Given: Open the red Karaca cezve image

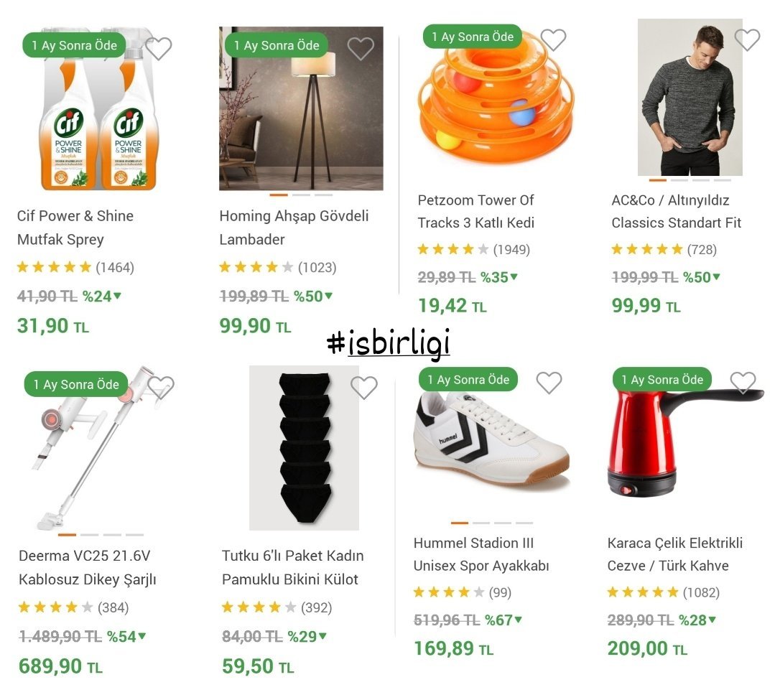Looking at the screenshot, I should tap(684, 442).
